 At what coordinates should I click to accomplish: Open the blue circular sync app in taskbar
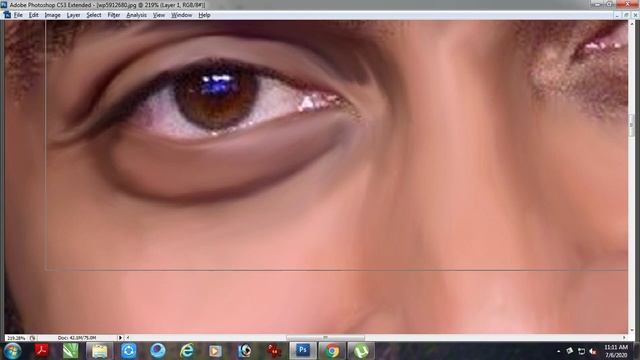(x=129, y=351)
